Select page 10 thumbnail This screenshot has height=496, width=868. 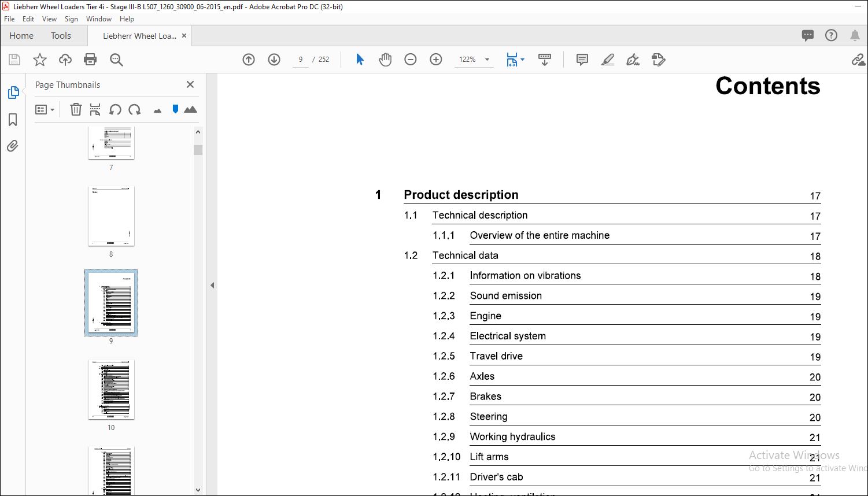pos(111,390)
